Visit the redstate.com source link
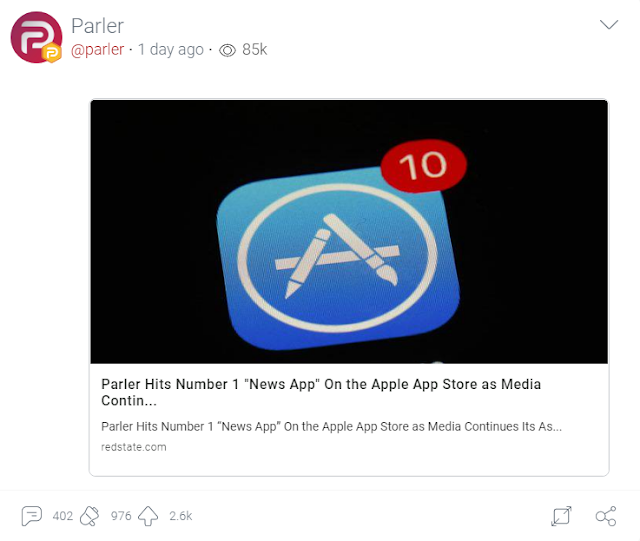This screenshot has height=541, width=640. (x=133, y=447)
